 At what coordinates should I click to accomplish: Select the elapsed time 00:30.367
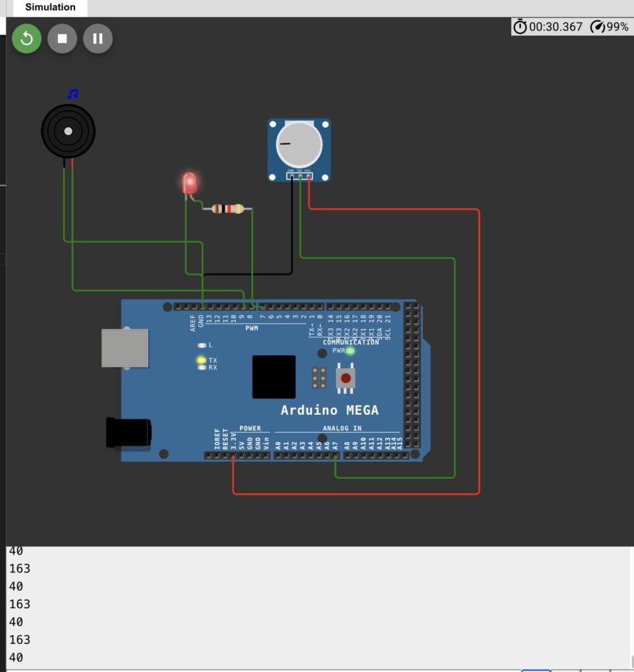pos(555,27)
